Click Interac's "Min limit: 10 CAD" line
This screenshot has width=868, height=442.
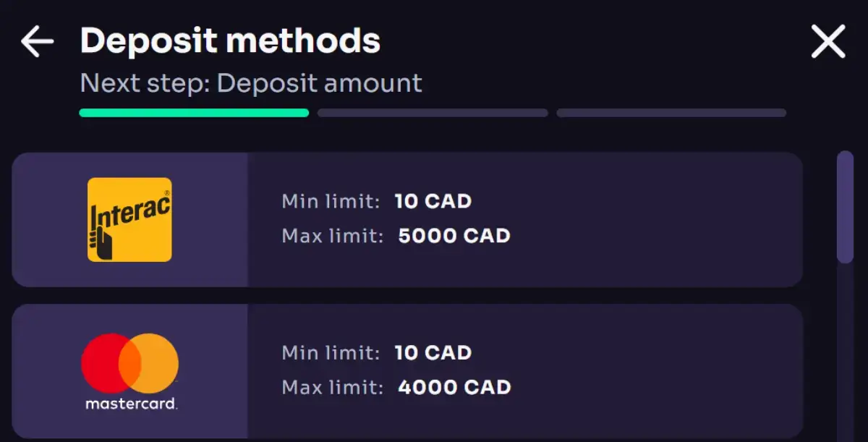[376, 201]
